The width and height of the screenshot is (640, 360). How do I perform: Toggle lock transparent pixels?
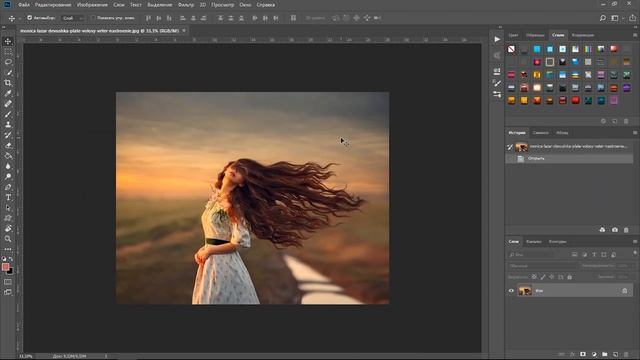(534, 277)
